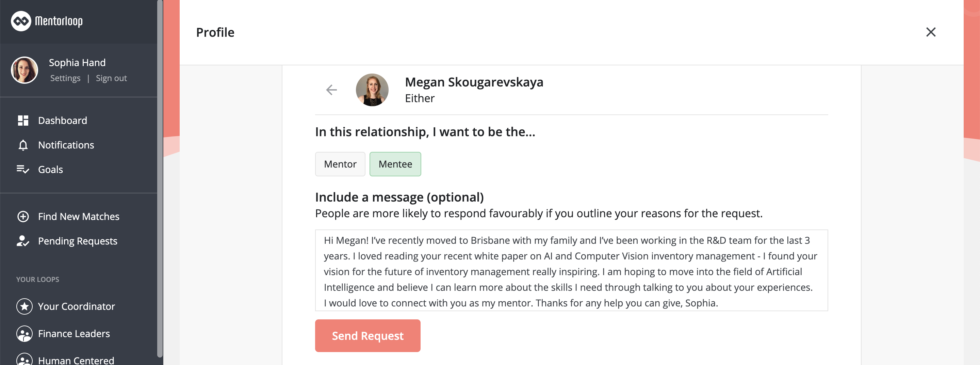Click the Pending Requests person icon

point(23,241)
